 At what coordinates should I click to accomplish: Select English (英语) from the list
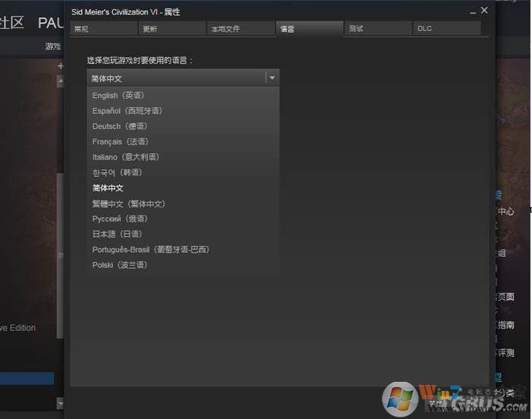[x=118, y=96]
